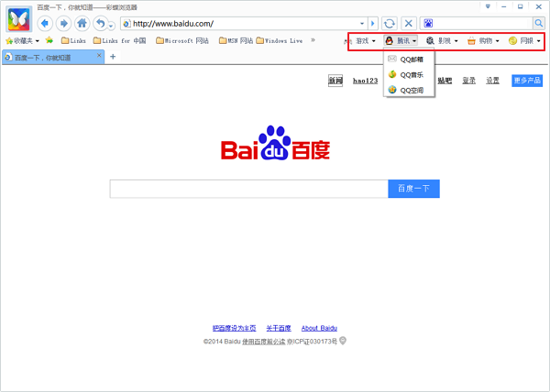This screenshot has height=392, width=550.
Task: Open the 贴吧 link
Action: [x=445, y=81]
